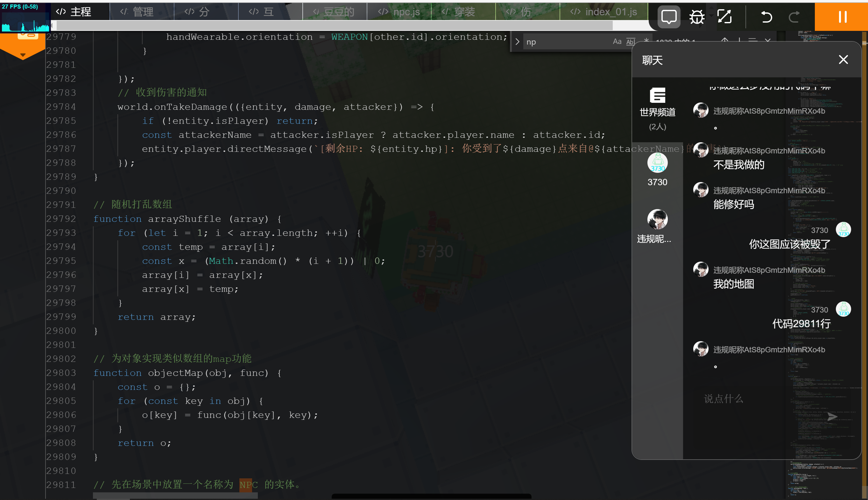Click Math.random() call on line 29795
Viewport: 868px width, 500px height.
(248, 261)
